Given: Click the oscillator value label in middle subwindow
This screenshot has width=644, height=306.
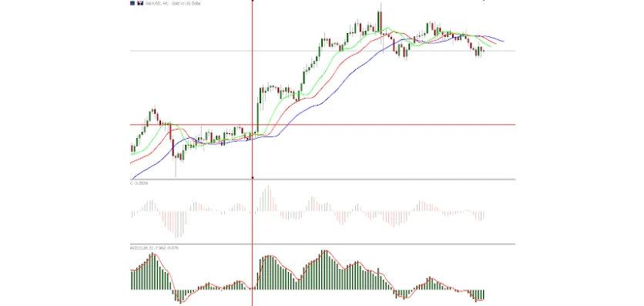Looking at the screenshot, I should pos(139,183).
